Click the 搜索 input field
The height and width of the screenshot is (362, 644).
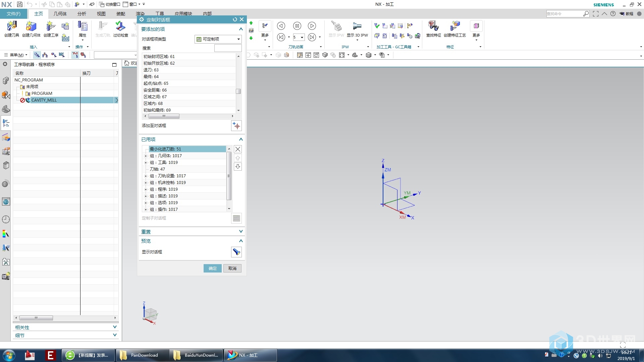click(228, 48)
